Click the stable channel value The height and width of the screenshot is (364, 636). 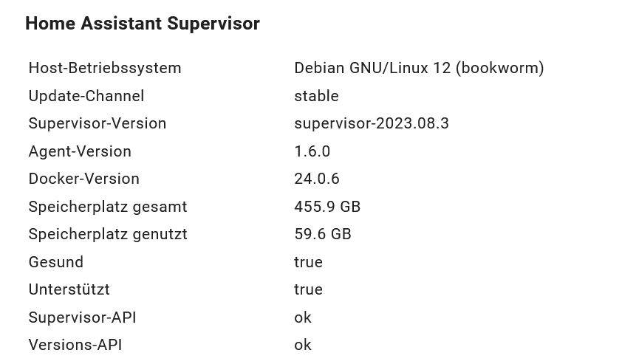(x=316, y=96)
